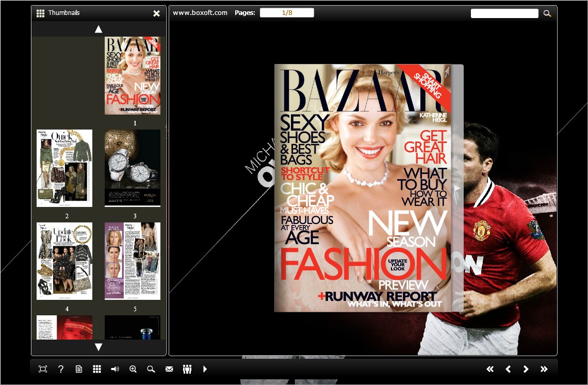
Task: Select partially visible page 6 red thumbnail
Action: [x=64, y=328]
